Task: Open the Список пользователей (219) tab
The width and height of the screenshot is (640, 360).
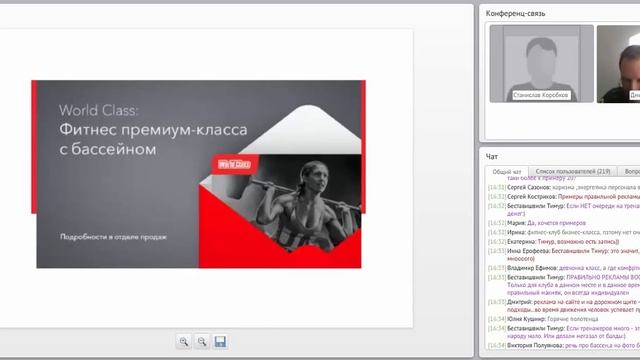Action: click(573, 171)
